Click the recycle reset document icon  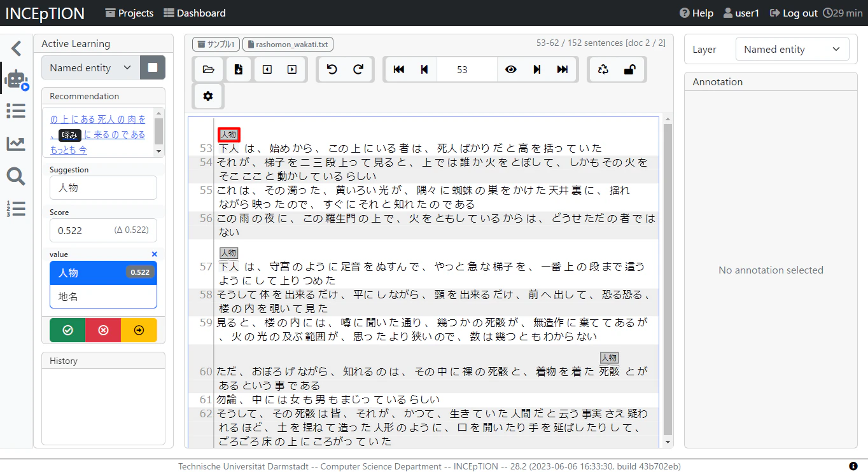point(603,69)
